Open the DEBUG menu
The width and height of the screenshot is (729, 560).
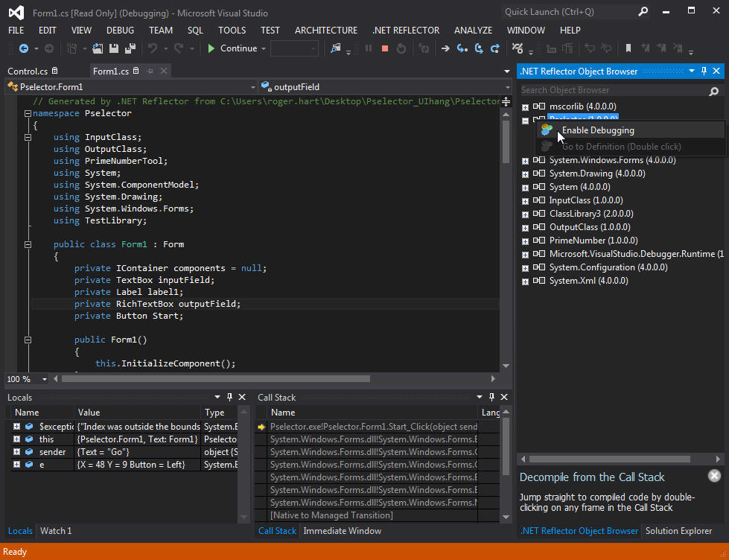pyautogui.click(x=120, y=31)
